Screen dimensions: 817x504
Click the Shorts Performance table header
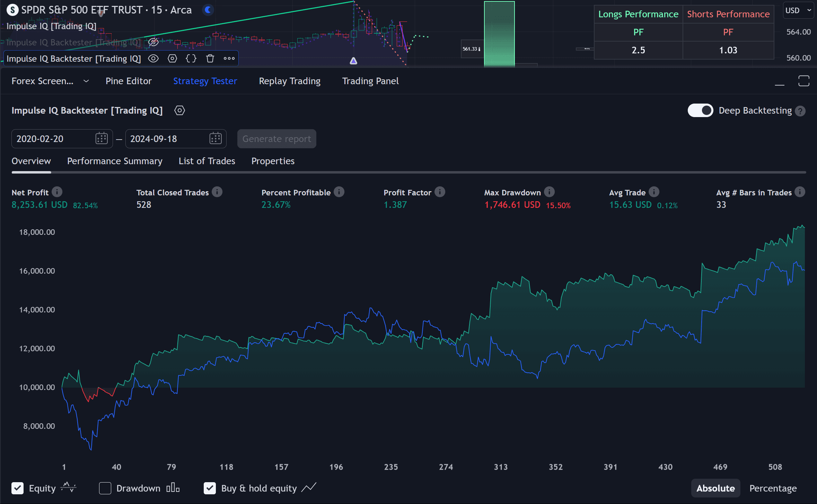(728, 14)
